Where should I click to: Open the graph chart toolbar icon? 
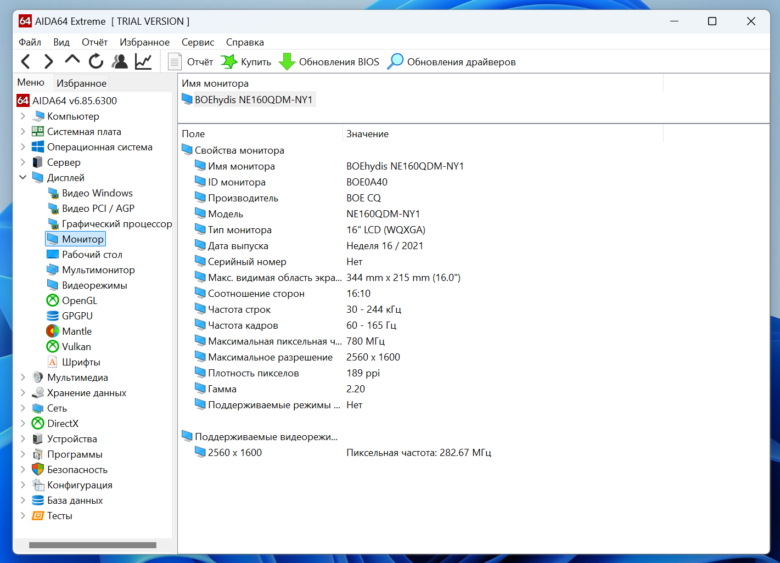(x=143, y=62)
